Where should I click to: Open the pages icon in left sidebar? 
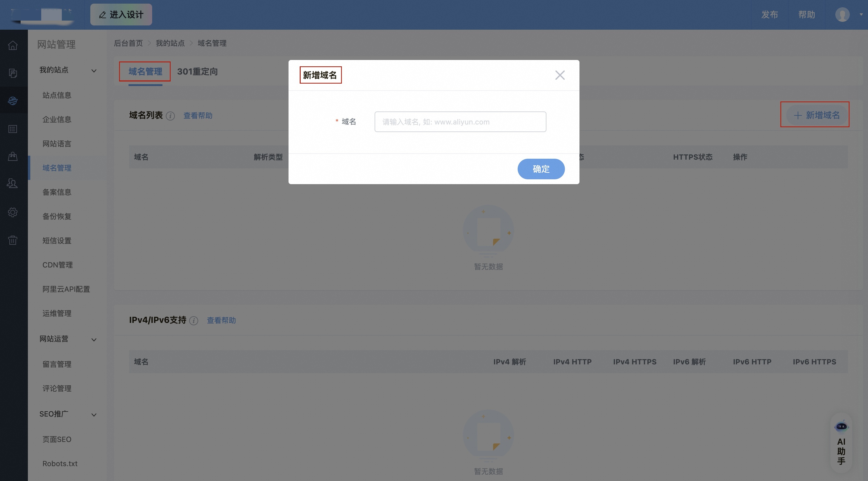(13, 73)
